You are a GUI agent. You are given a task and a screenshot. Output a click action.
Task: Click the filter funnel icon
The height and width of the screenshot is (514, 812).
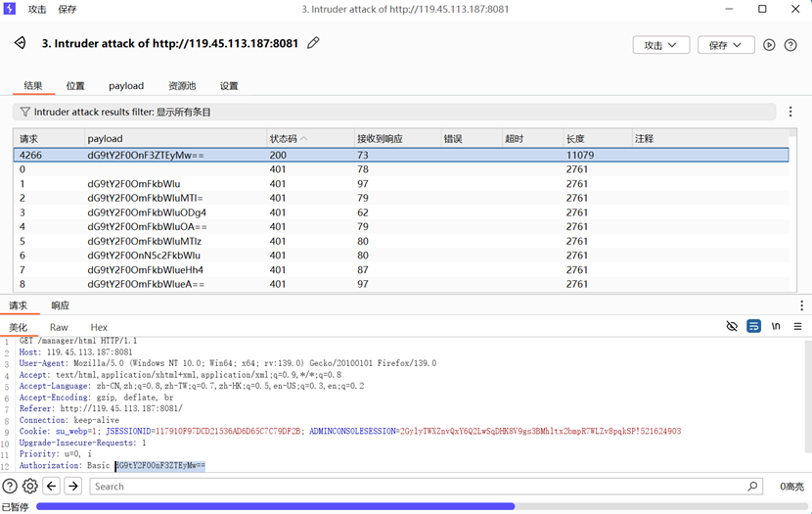[x=24, y=113]
